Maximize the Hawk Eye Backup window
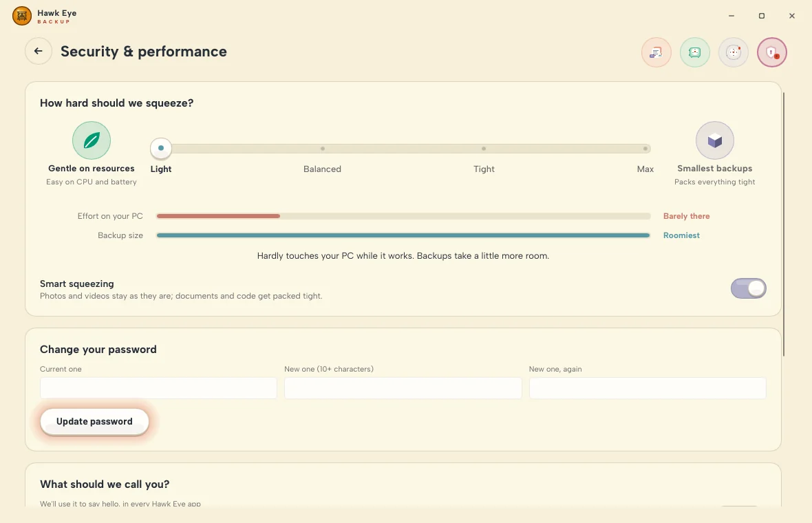 point(761,16)
